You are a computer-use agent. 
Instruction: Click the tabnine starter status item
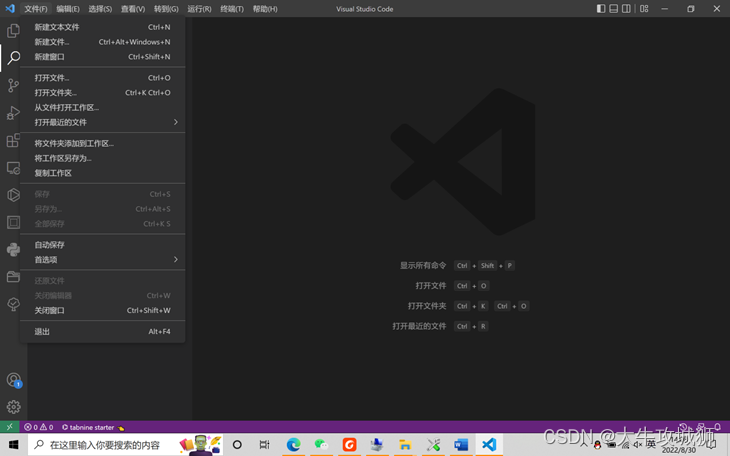point(93,427)
